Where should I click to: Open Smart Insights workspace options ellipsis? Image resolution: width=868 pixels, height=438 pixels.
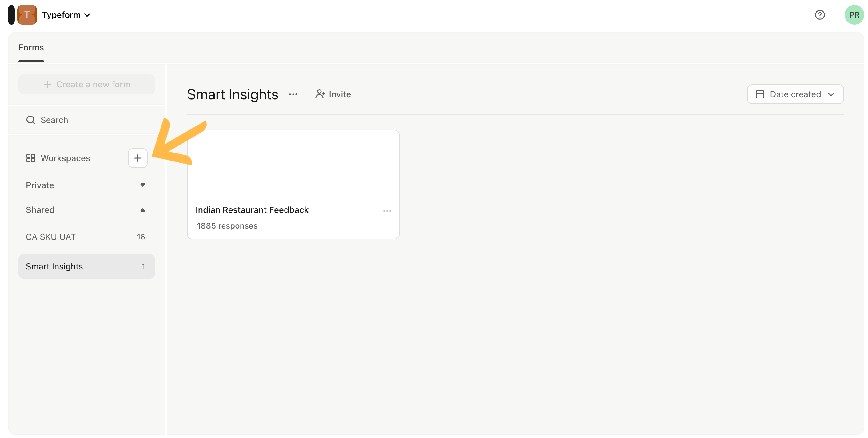coord(293,94)
